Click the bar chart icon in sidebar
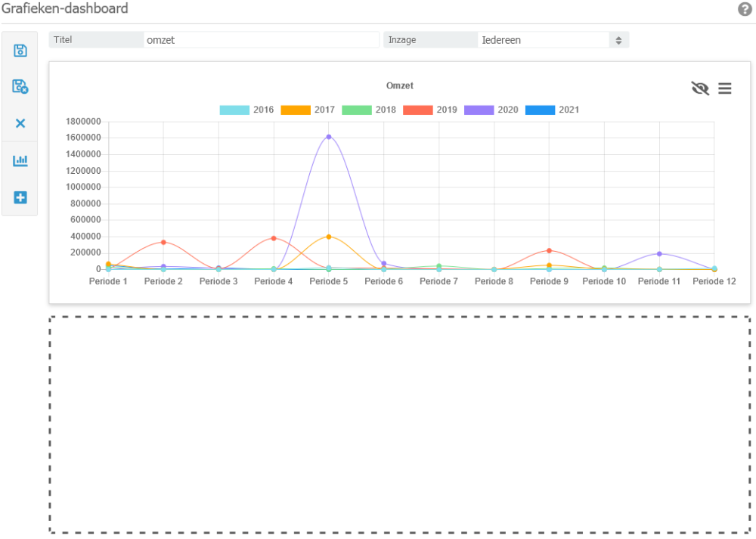Image resolution: width=756 pixels, height=539 pixels. (20, 160)
